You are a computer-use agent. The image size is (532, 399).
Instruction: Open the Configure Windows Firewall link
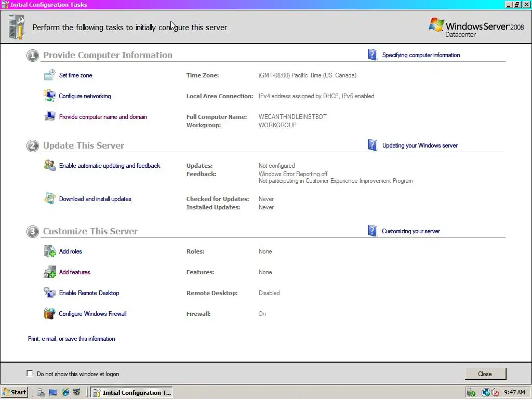(92, 314)
